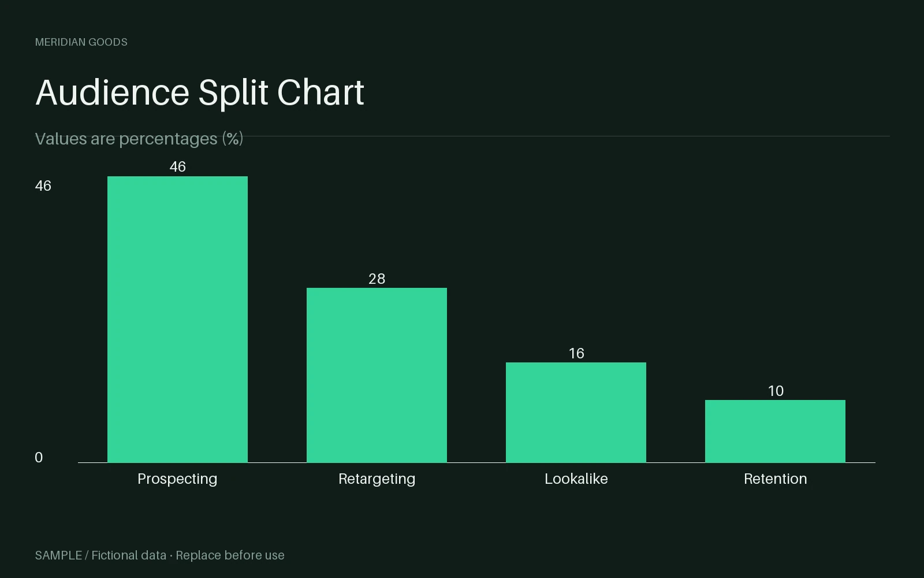Screen dimensions: 924x578
Task: Click the Retargeting axis label
Action: [x=377, y=479]
